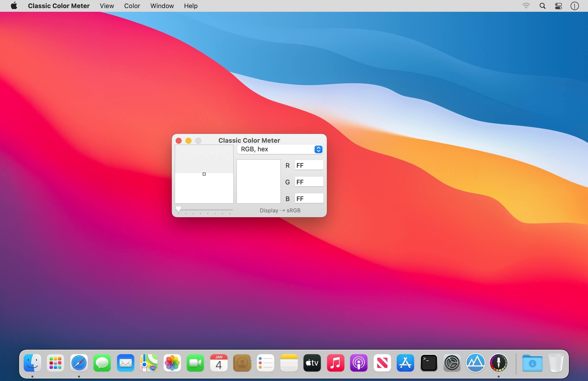Open the App Store Dock icon
The width and height of the screenshot is (588, 381).
click(x=405, y=363)
